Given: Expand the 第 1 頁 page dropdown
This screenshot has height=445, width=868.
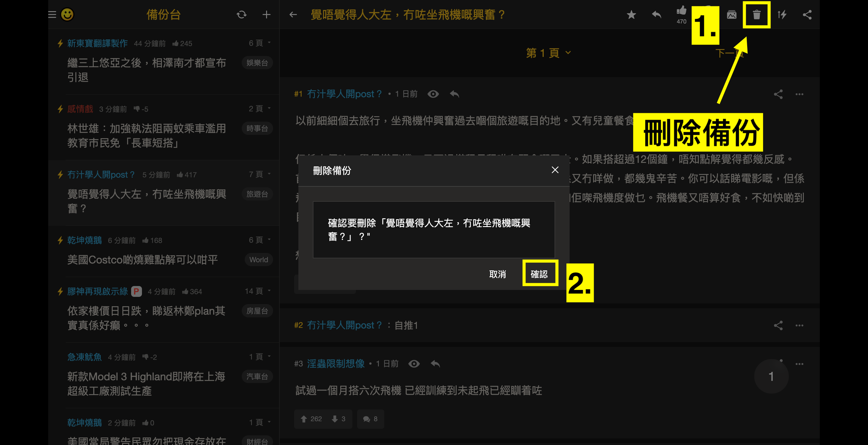Looking at the screenshot, I should point(548,53).
